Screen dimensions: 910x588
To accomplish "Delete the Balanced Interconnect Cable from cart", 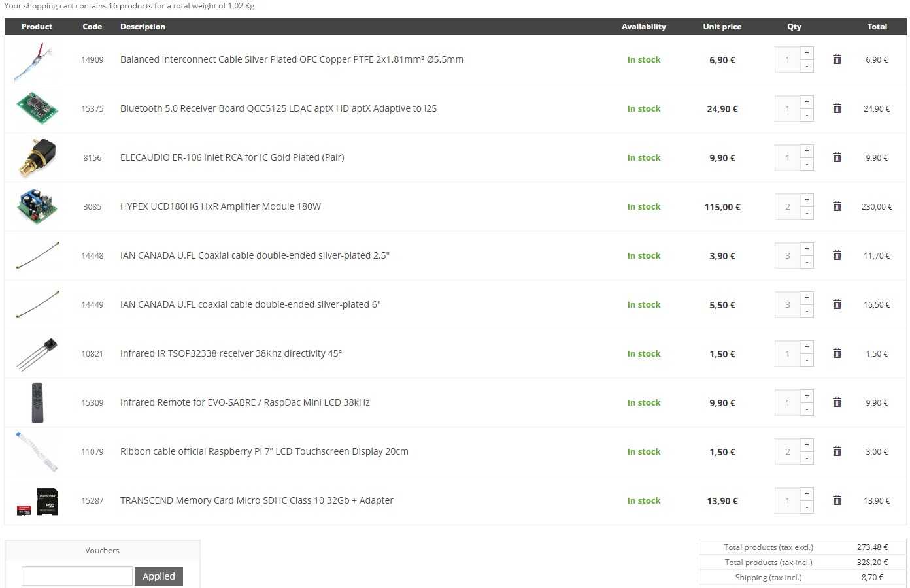I will [837, 59].
